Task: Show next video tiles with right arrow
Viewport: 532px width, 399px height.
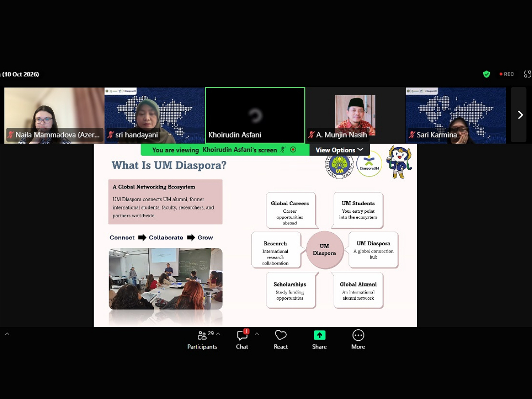Action: 520,115
